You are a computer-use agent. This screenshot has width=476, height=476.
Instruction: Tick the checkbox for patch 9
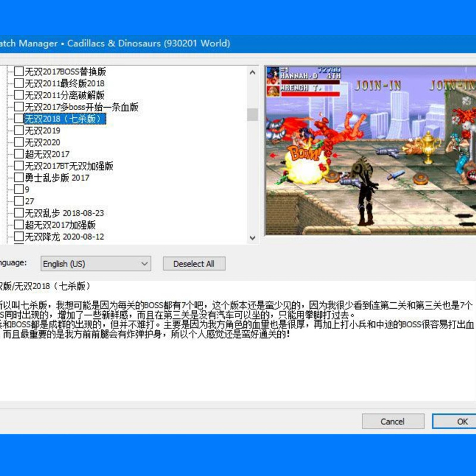19,189
